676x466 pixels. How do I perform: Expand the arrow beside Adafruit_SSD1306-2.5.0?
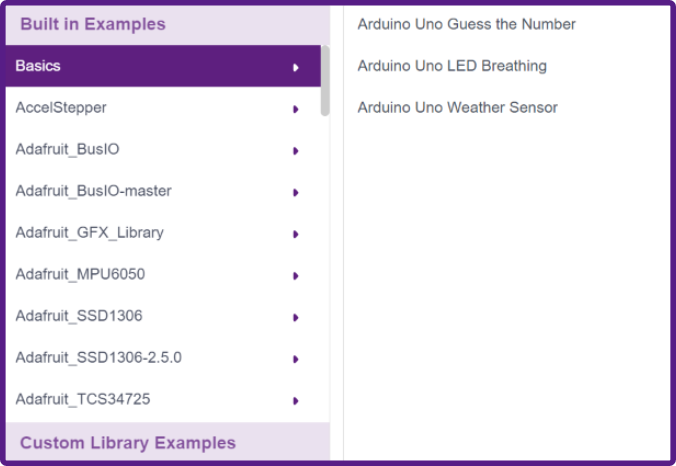click(296, 359)
